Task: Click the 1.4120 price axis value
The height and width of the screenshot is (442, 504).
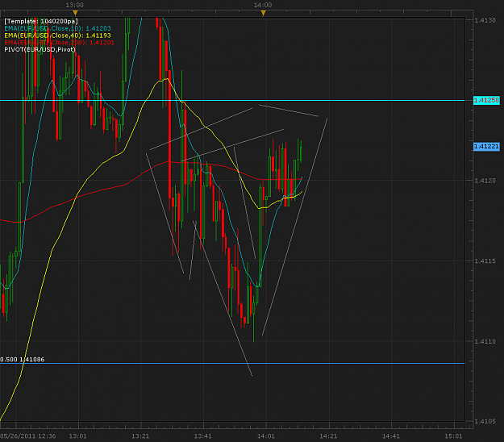Action: [x=485, y=181]
